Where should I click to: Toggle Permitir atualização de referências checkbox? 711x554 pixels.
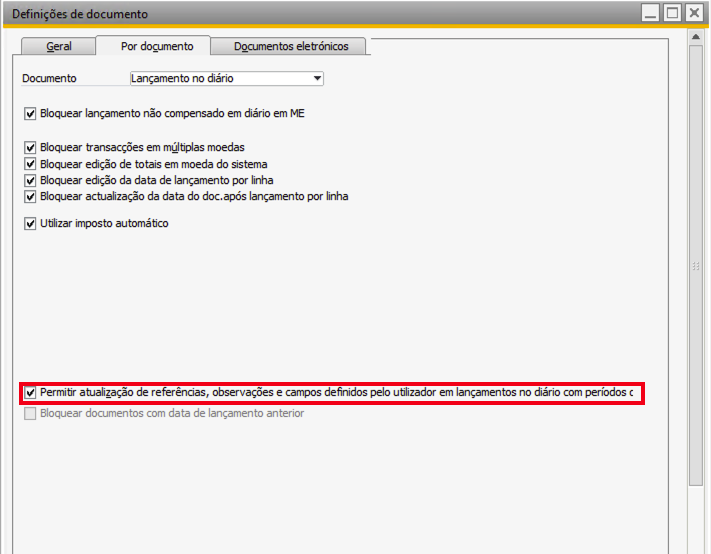pos(30,393)
